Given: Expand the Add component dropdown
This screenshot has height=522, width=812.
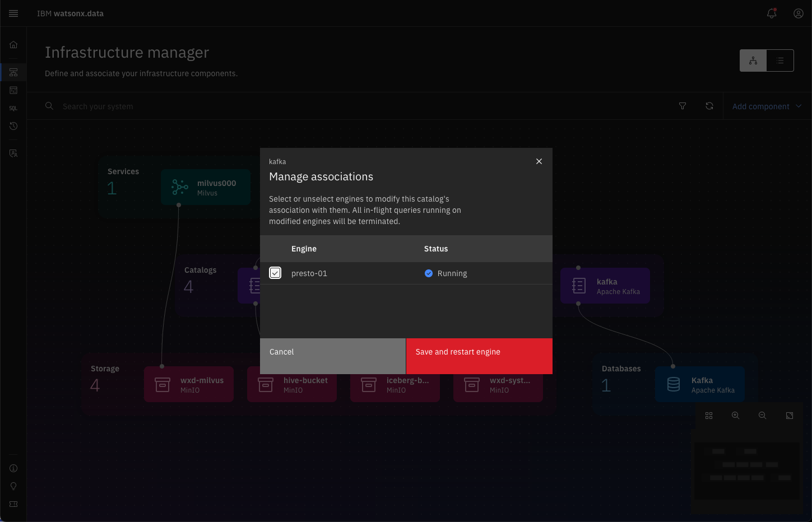Looking at the screenshot, I should pos(767,106).
